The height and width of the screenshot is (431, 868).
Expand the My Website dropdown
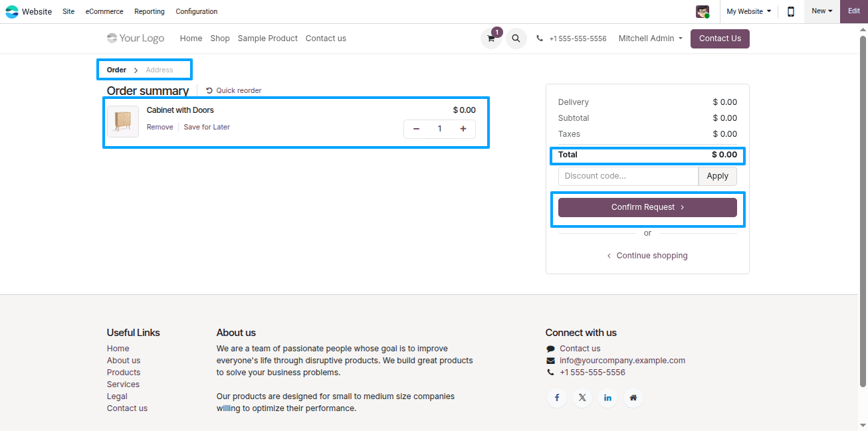[x=749, y=11]
